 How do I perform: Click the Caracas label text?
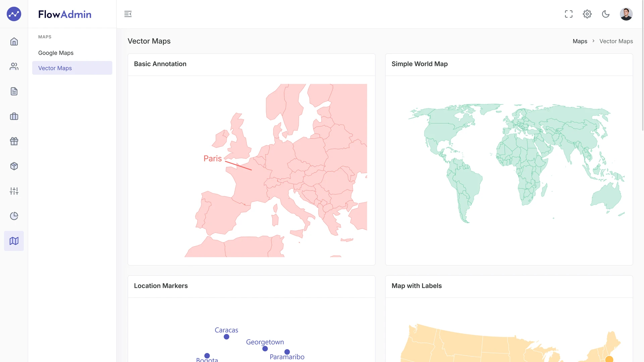pyautogui.click(x=226, y=330)
